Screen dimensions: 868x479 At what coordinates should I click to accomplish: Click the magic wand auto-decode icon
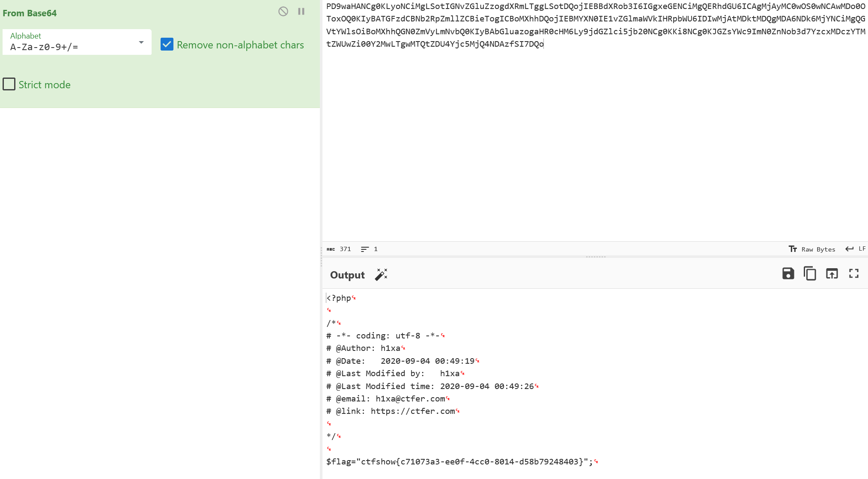click(x=382, y=274)
